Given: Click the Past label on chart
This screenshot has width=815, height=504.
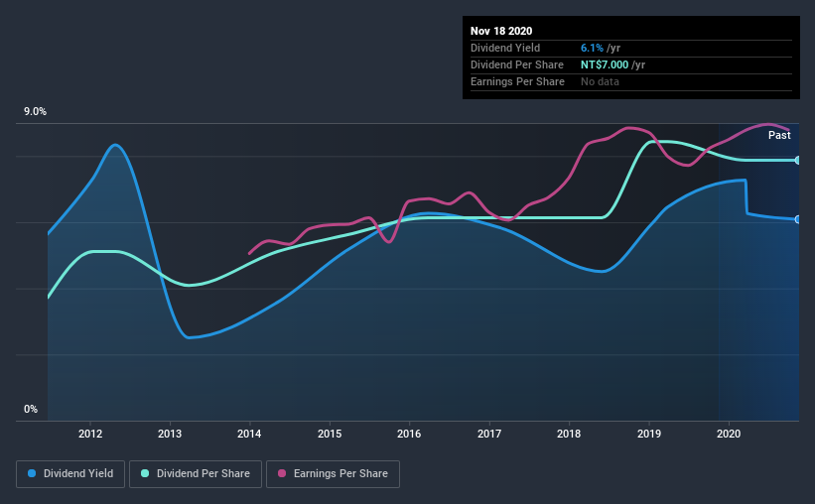Looking at the screenshot, I should (779, 136).
